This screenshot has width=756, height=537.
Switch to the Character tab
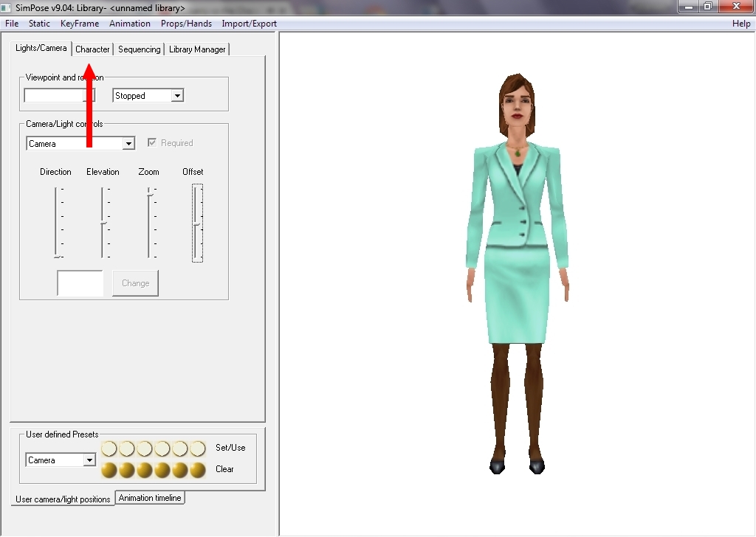click(92, 49)
